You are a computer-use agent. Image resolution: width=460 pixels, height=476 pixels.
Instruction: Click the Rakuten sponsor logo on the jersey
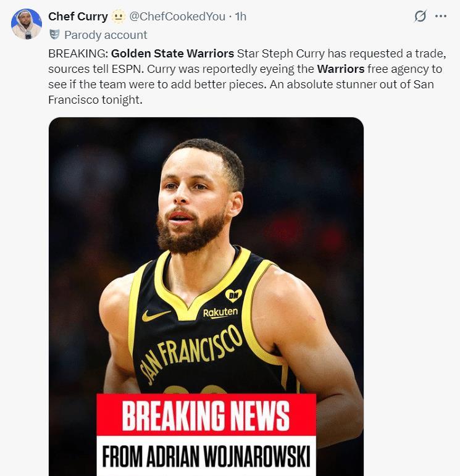[x=220, y=312]
